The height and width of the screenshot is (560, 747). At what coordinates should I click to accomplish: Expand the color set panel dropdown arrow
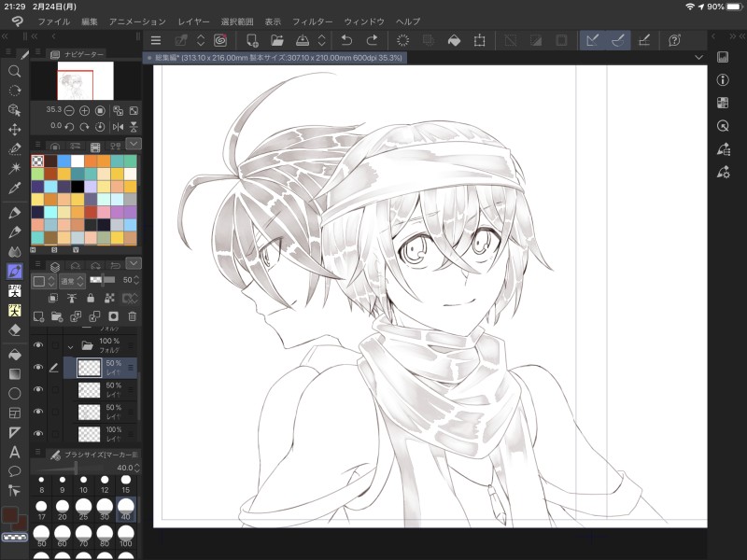133,144
